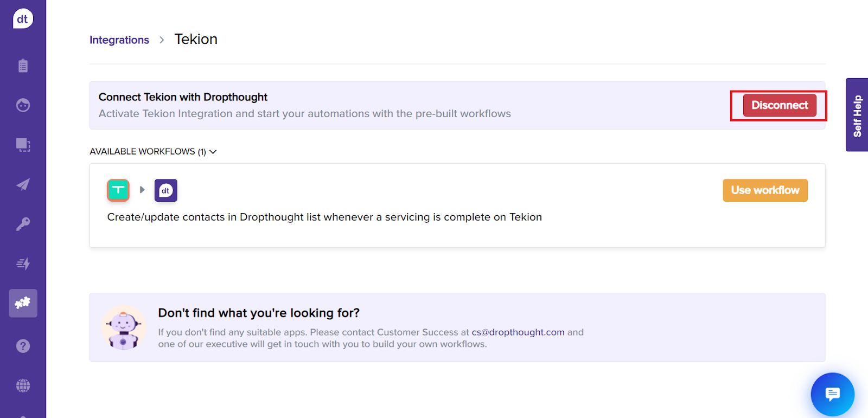The width and height of the screenshot is (868, 418).
Task: Open the face respondents icon in sidebar
Action: pyautogui.click(x=23, y=105)
